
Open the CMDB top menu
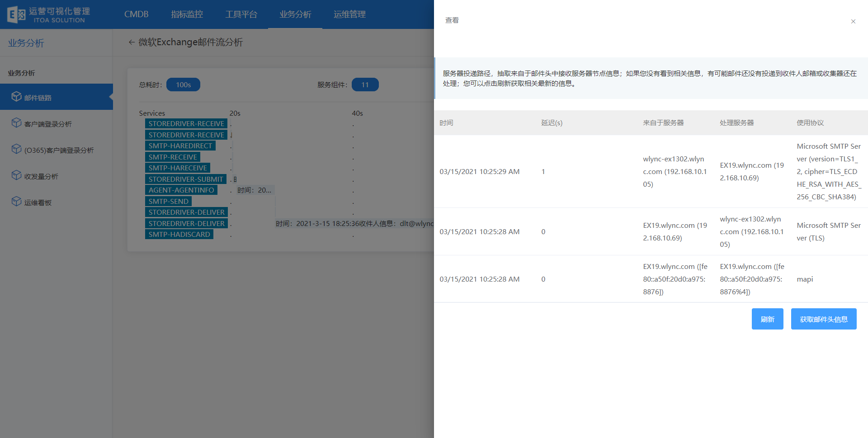(137, 14)
